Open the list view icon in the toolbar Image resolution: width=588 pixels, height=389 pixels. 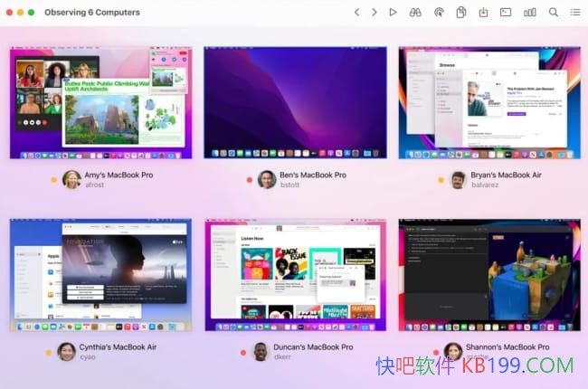575,13
